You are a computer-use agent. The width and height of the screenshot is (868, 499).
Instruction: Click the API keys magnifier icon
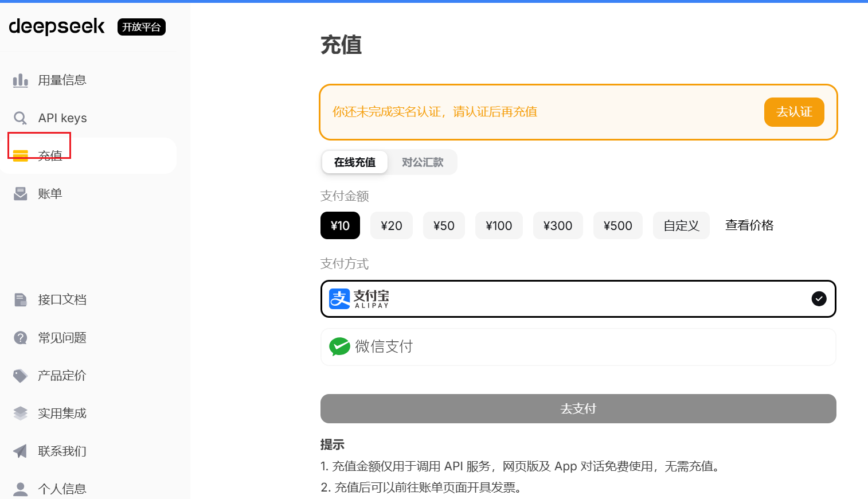coord(21,118)
